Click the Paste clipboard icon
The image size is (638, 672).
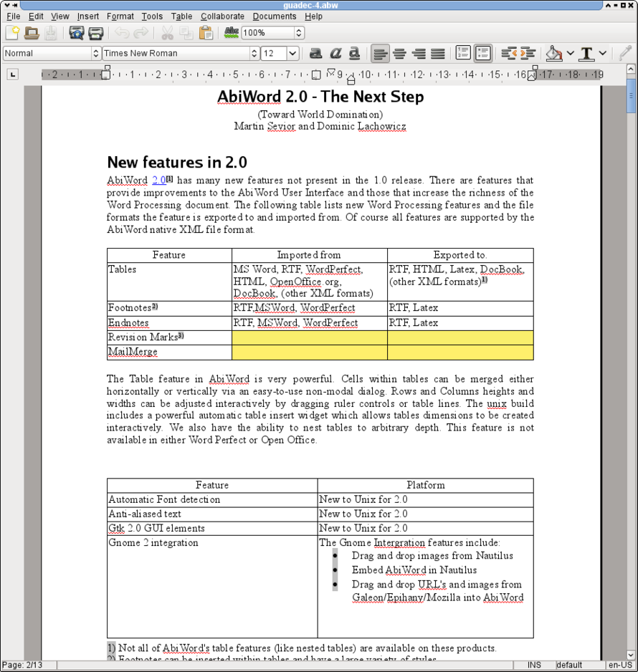tap(206, 33)
